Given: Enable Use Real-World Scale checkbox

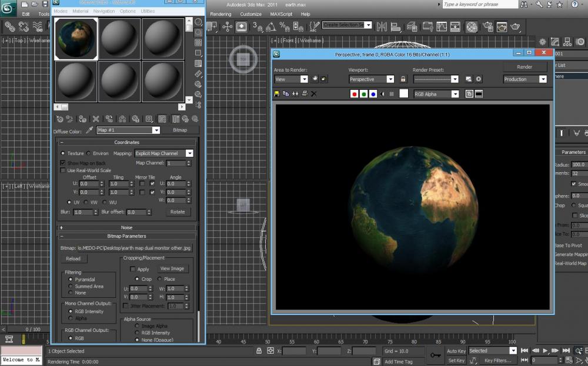Looking at the screenshot, I should [63, 170].
